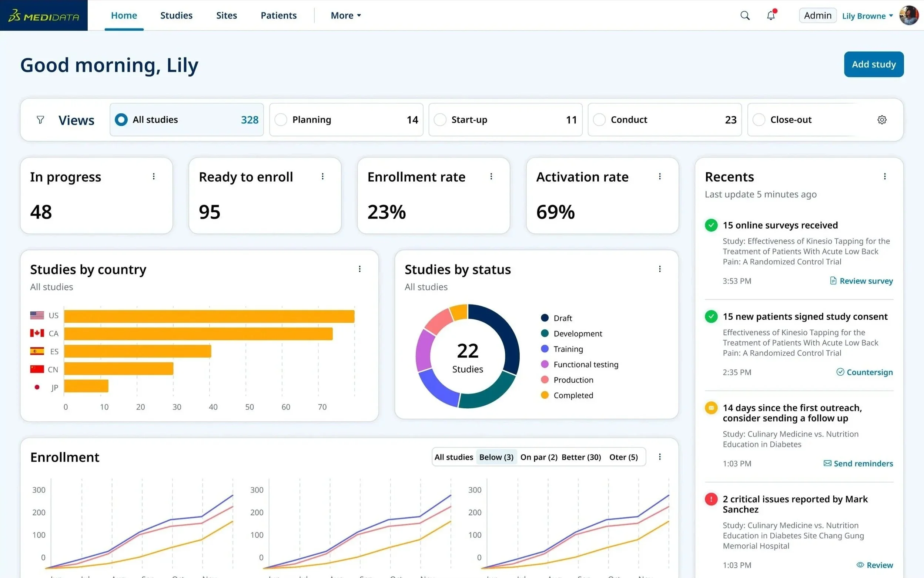924x578 pixels.
Task: Open Ready to enroll card options menu
Action: pos(323,177)
